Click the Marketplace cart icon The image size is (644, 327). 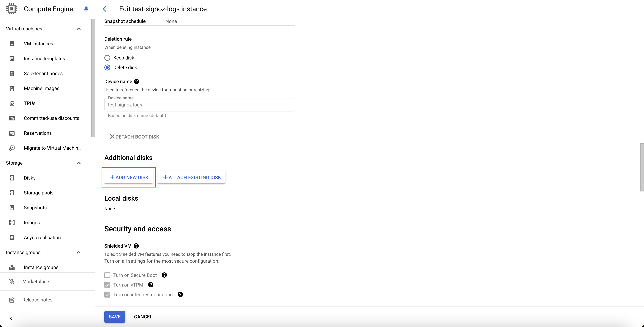point(12,282)
